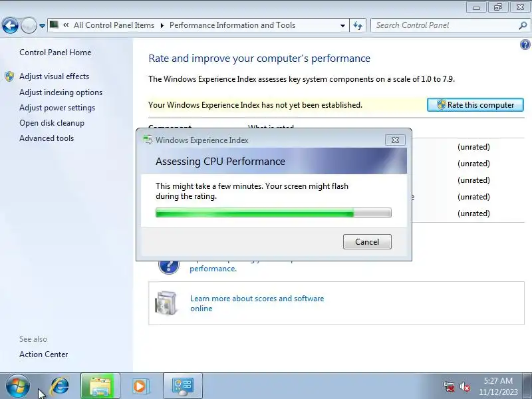
Task: Open Adjust power settings
Action: point(57,108)
